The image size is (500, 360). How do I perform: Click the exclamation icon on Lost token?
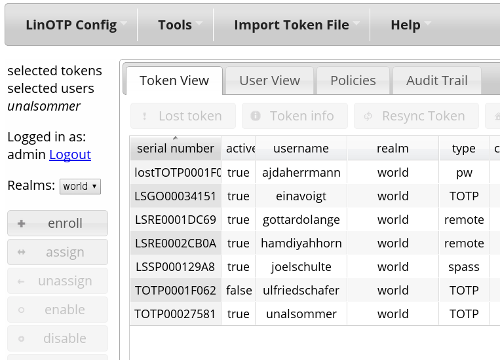[144, 116]
